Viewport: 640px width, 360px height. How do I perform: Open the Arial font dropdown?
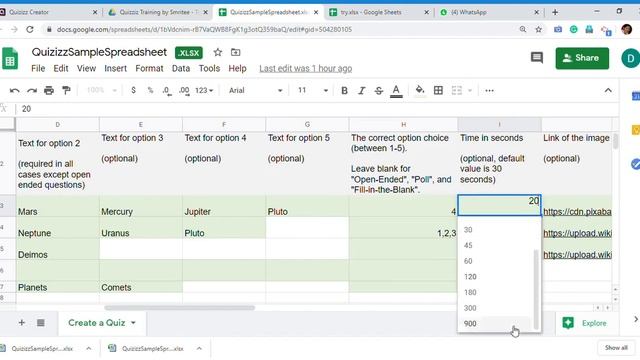[256, 90]
